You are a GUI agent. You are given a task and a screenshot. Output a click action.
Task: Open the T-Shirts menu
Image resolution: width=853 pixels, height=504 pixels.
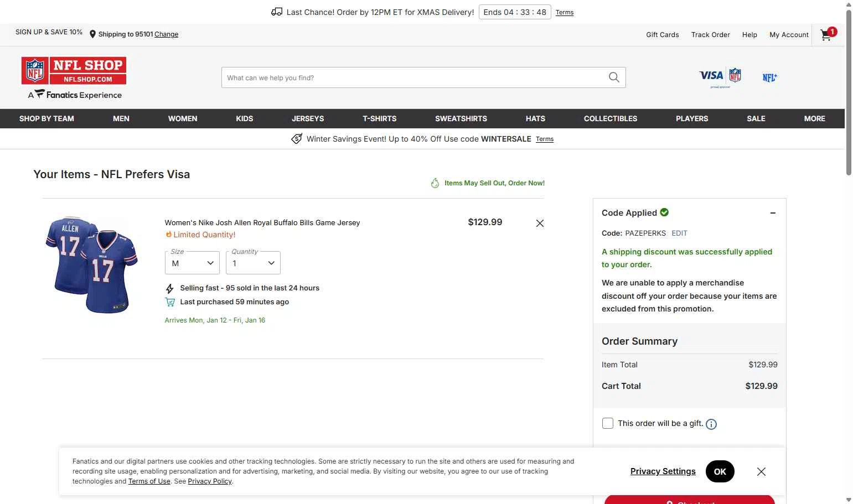(380, 118)
